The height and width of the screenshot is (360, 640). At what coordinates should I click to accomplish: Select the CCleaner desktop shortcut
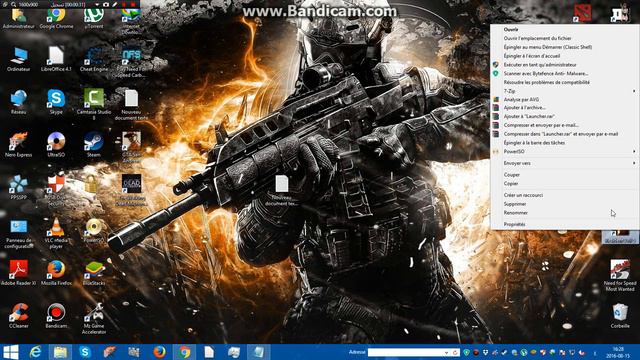(18, 315)
